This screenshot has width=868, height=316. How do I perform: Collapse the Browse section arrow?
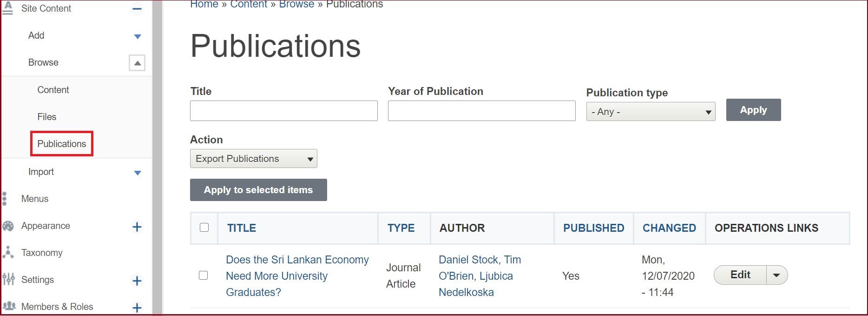[x=137, y=63]
